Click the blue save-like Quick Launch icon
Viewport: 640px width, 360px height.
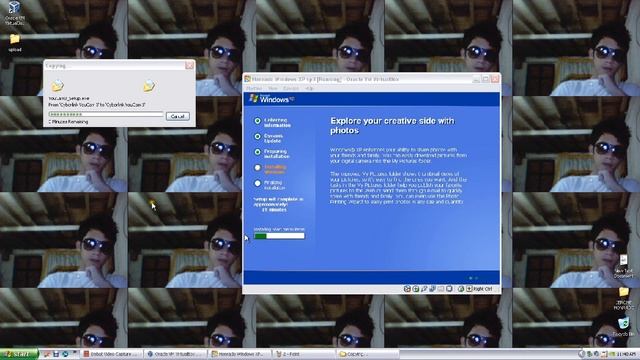coord(56,354)
